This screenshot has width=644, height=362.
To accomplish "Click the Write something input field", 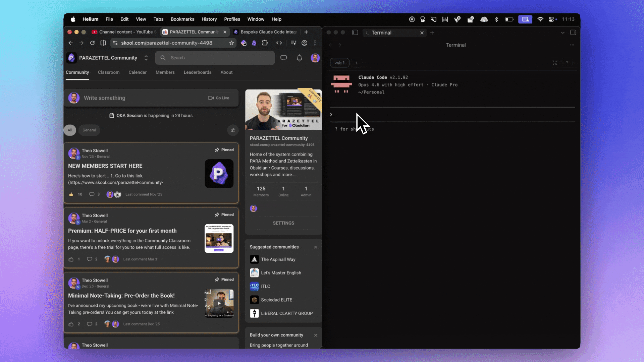I will coord(134,98).
